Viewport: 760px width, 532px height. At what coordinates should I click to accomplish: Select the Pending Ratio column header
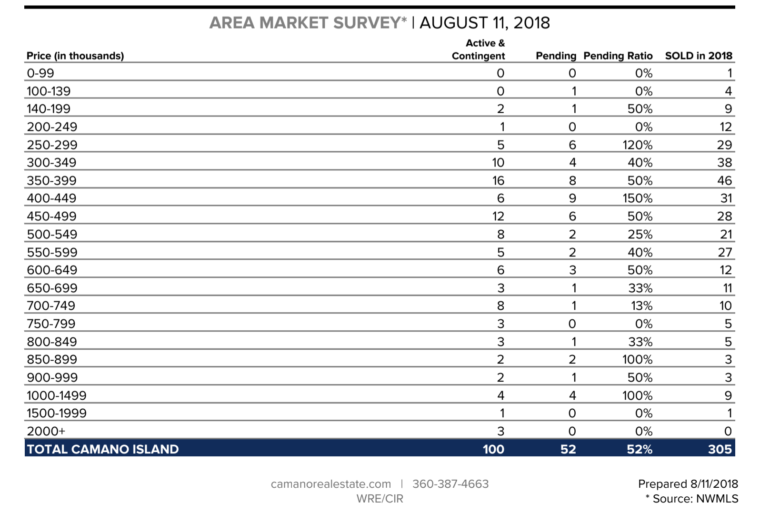618,56
